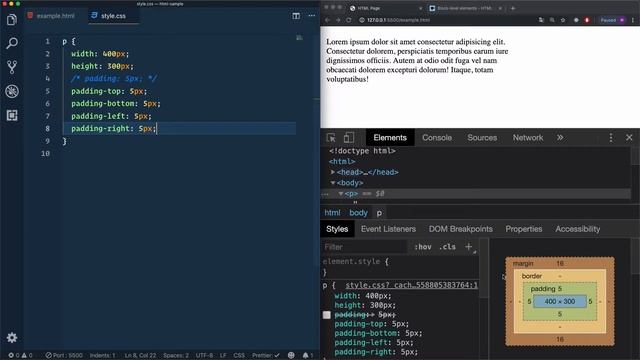Image resolution: width=640 pixels, height=360 pixels.
Task: Open the Extensions view
Action: (12, 116)
